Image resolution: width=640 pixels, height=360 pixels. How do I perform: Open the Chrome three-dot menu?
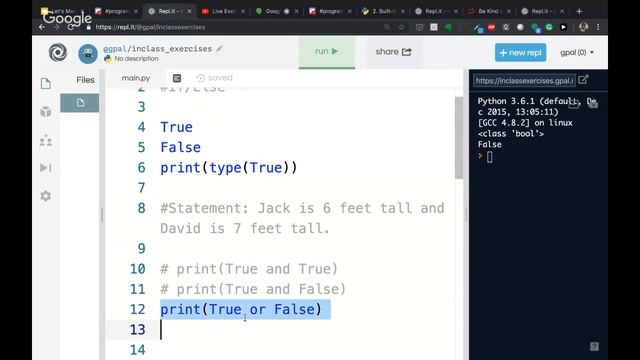point(598,27)
